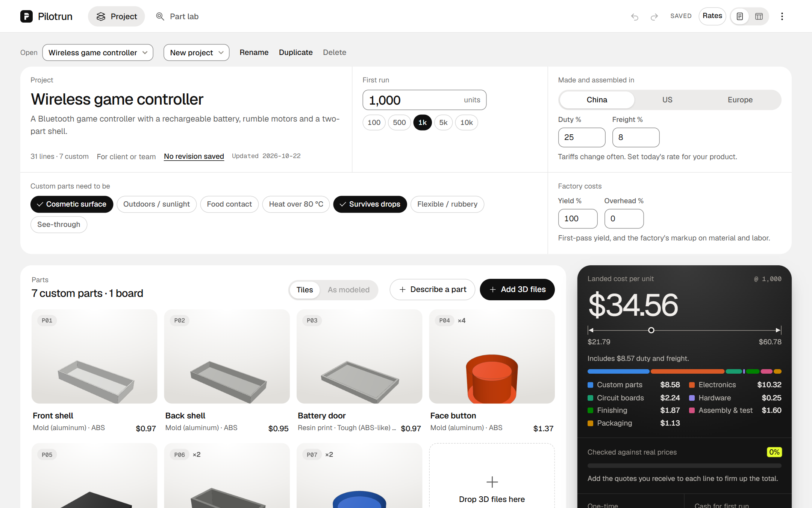Image resolution: width=812 pixels, height=508 pixels.
Task: Open the Wireless game controller project dropdown
Action: point(98,53)
